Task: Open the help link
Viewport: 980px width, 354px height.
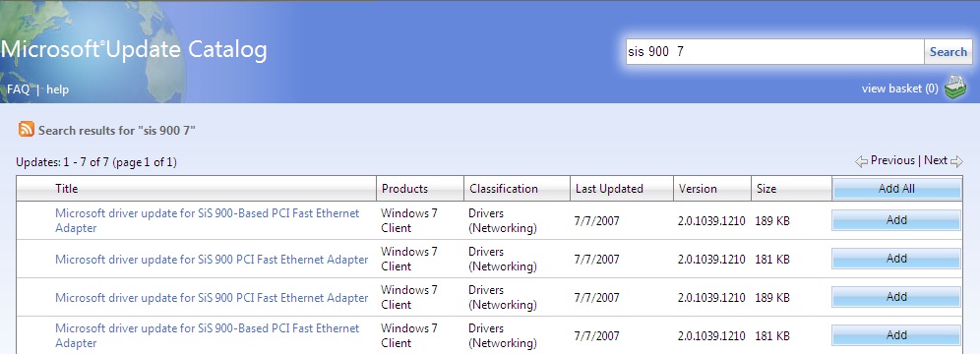Action: pyautogui.click(x=57, y=89)
